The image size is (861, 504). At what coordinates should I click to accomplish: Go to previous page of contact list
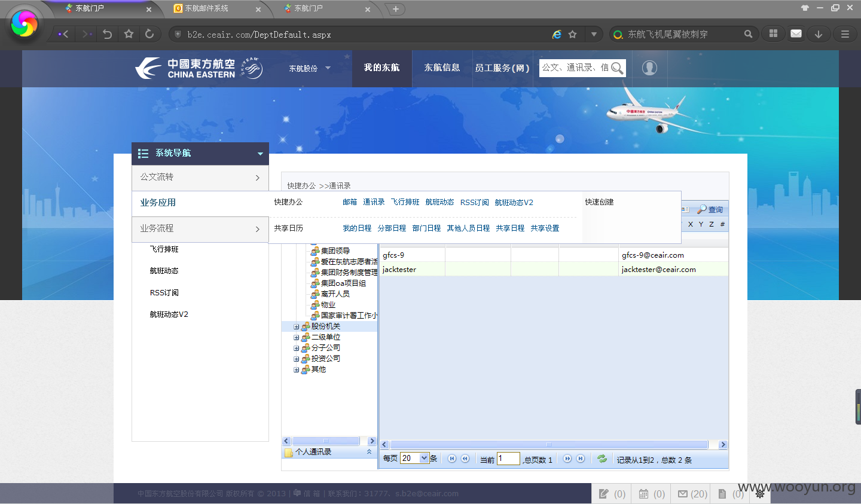pos(465,459)
